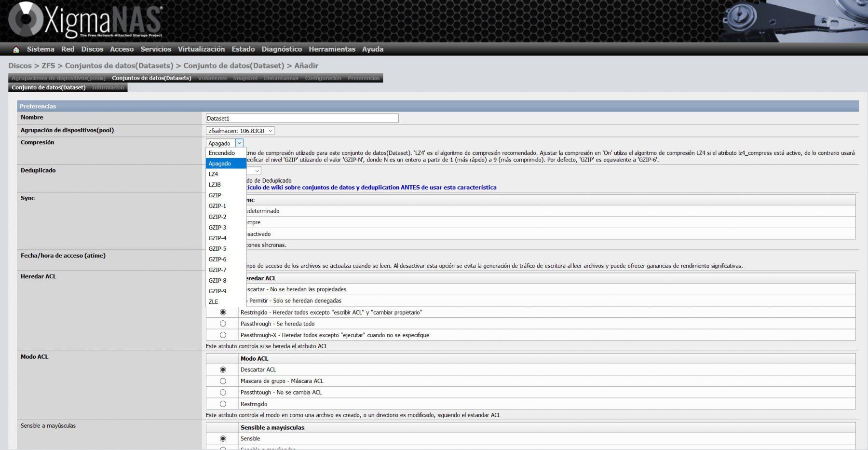Choose GZIP-7 compression option
Image resolution: width=868 pixels, height=450 pixels.
click(x=226, y=270)
